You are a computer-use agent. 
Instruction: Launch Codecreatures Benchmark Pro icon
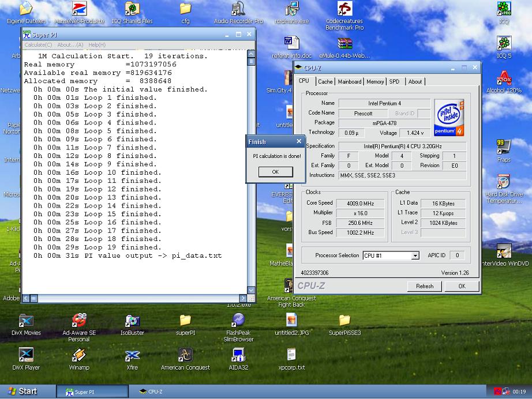[344, 15]
